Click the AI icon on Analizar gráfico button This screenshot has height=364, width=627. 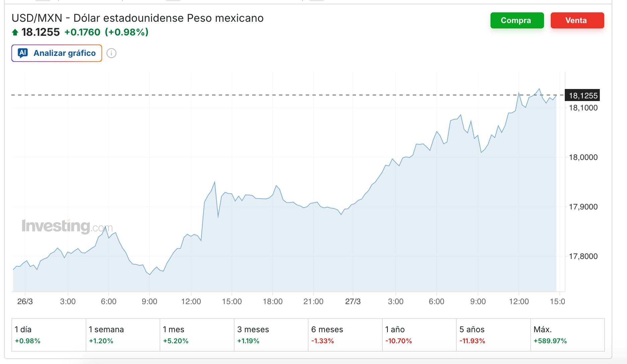[x=22, y=53]
